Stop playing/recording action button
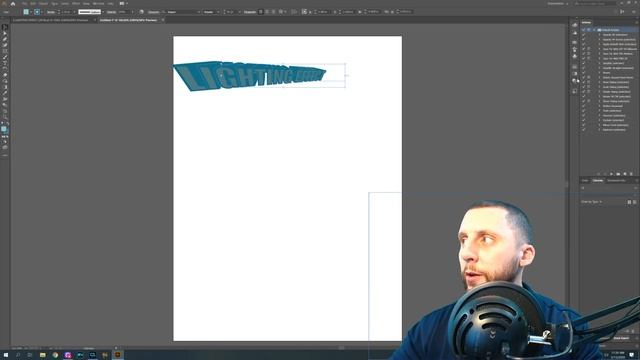The width and height of the screenshot is (640, 360). coord(598,174)
